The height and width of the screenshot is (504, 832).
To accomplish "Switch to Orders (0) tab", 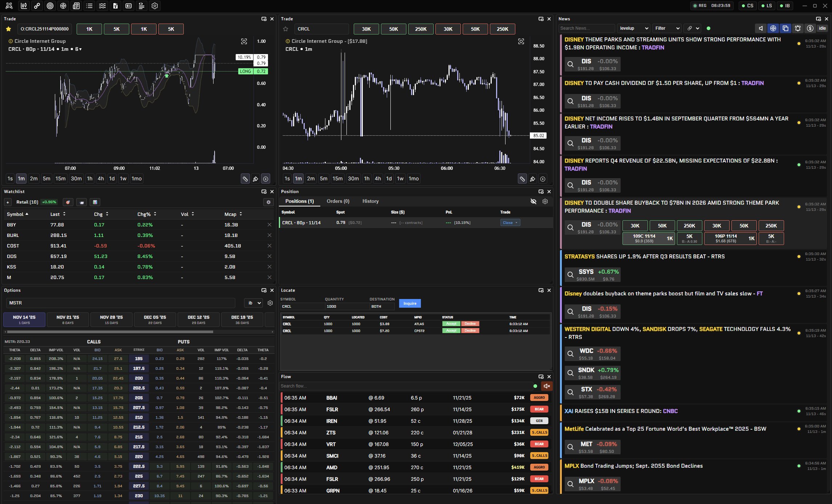I will 338,201.
